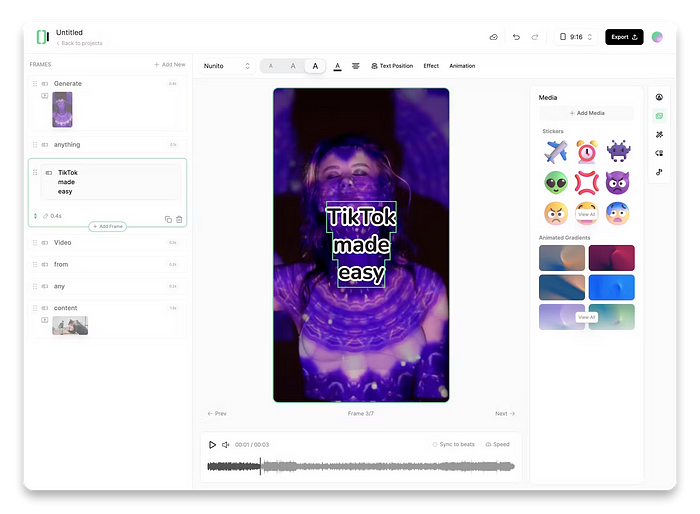The width and height of the screenshot is (700, 514).
Task: Click the cloud save status icon
Action: pyautogui.click(x=493, y=37)
